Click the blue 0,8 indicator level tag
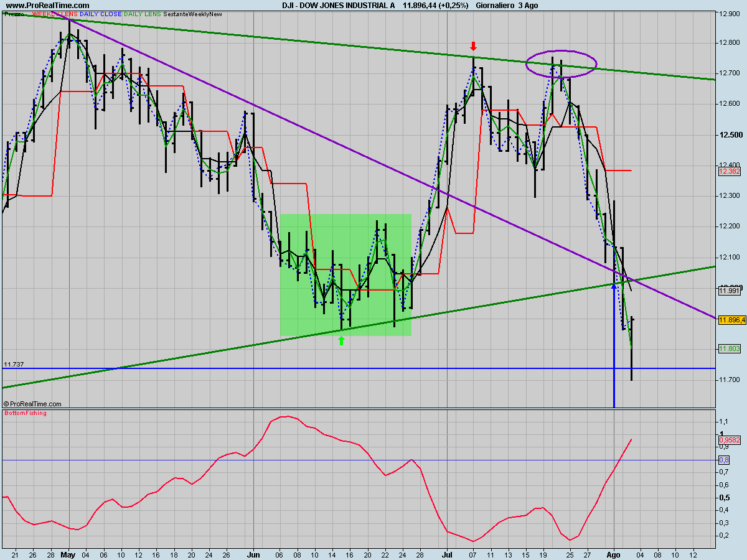Image resolution: width=747 pixels, height=560 pixels. coord(724,460)
